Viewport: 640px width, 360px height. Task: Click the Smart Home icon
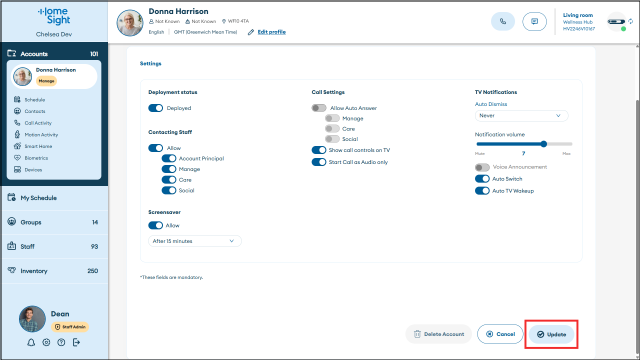coord(17,146)
